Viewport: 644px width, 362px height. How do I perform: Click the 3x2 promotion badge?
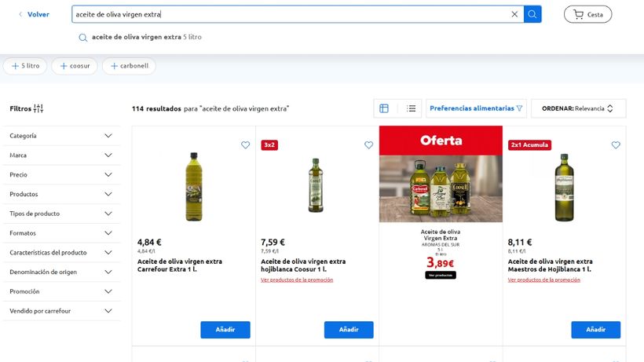coord(269,145)
